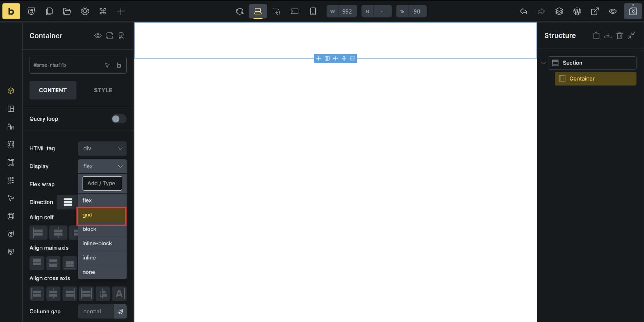Open the Display dropdown
Image resolution: width=644 pixels, height=322 pixels.
[x=102, y=166]
